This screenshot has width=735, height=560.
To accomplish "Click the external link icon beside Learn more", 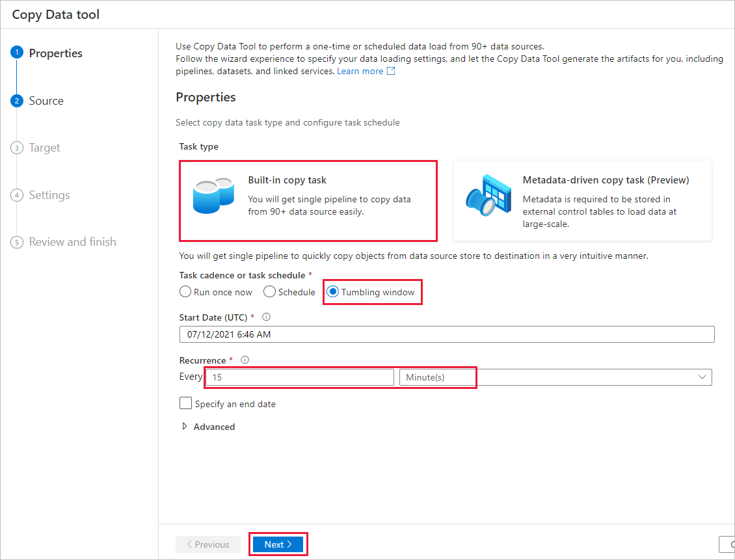I will pyautogui.click(x=391, y=72).
